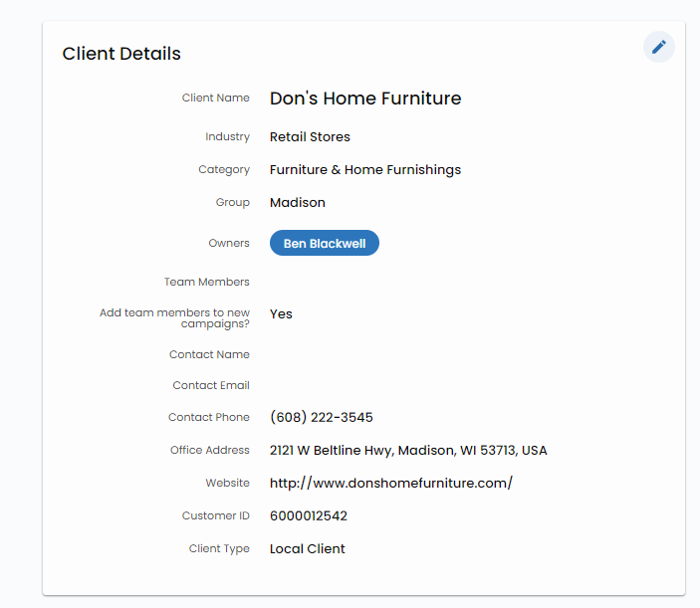Click the Madison group value
This screenshot has width=700, height=608.
[297, 203]
